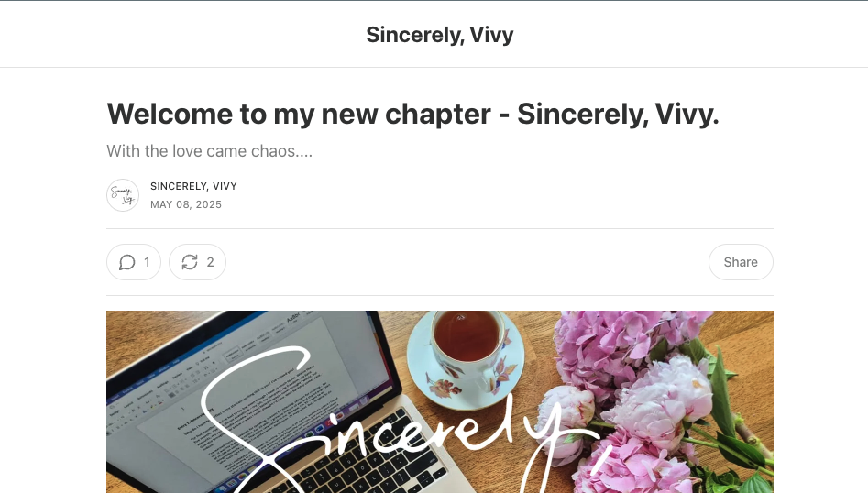The width and height of the screenshot is (868, 493).
Task: Click the subtitle 'With the love came chaos'
Action: pos(209,151)
